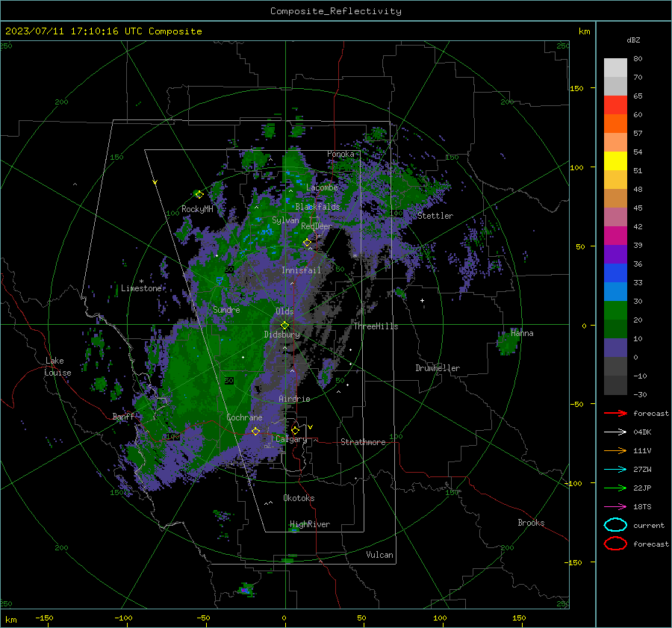Select the white 04DK arrow legend icon
This screenshot has width=672, height=628.
click(615, 432)
